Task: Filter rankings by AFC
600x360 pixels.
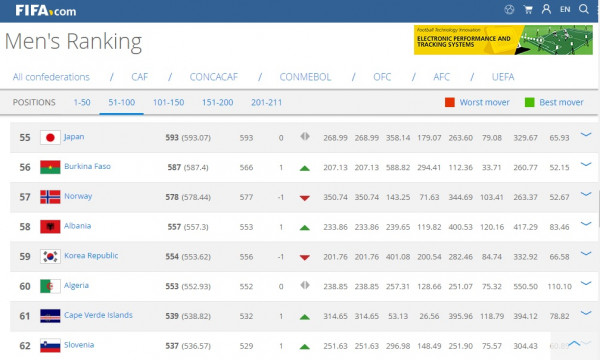Action: [442, 77]
